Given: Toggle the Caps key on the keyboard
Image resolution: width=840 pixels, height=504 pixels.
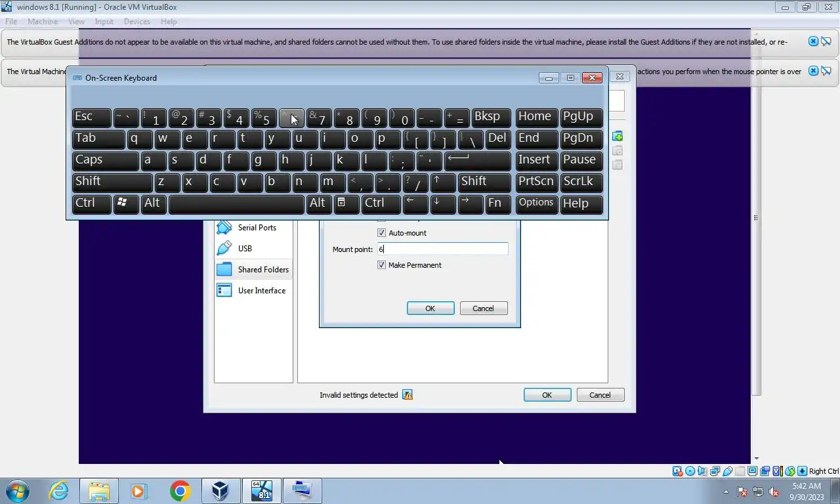Looking at the screenshot, I should coord(105,161).
